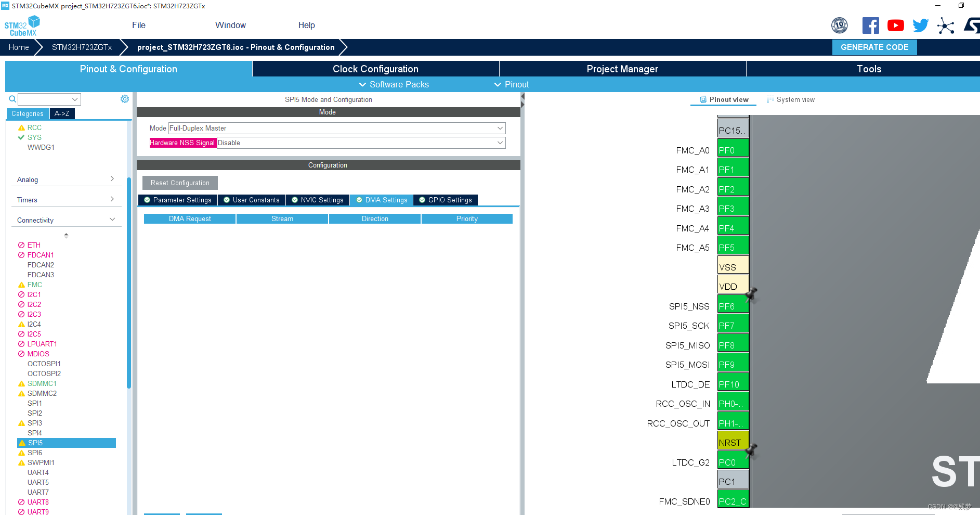Click the PF5 pin for FMC_A5
Screen dimensions: 980x515
click(733, 245)
